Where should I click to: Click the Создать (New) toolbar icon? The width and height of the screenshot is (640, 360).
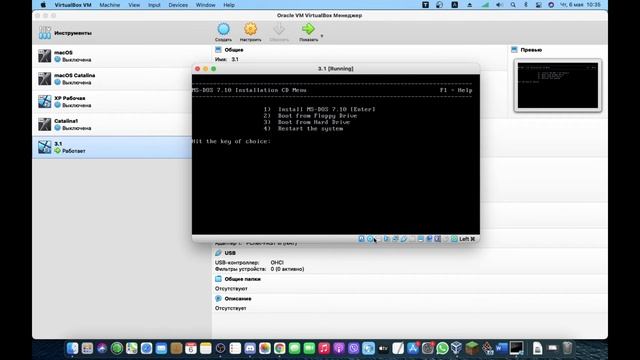click(223, 32)
